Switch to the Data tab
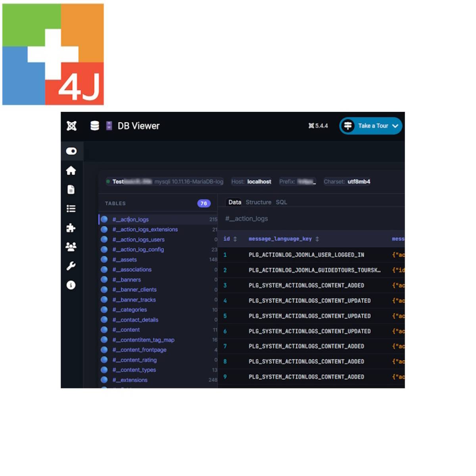 (x=234, y=202)
